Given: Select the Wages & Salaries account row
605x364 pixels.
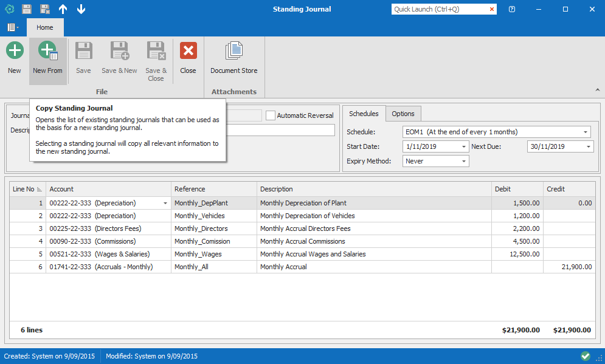Looking at the screenshot, I should coord(99,254).
